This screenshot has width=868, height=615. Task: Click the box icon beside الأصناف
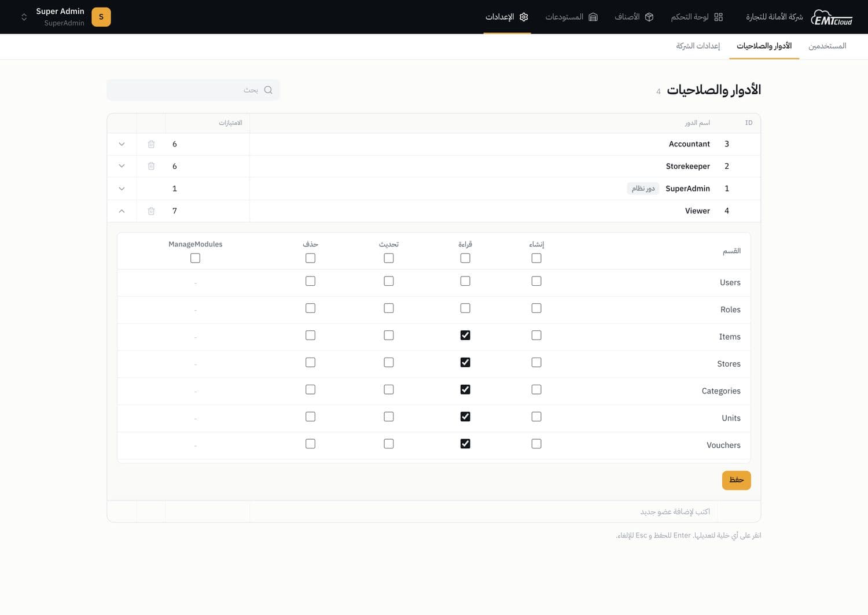click(x=649, y=17)
